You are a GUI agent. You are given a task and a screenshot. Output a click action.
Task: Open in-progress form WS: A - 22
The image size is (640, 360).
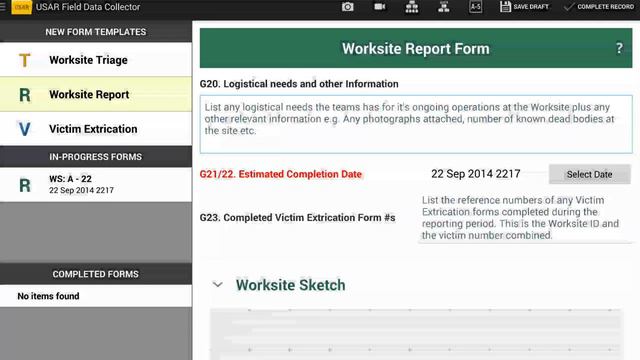pyautogui.click(x=96, y=184)
